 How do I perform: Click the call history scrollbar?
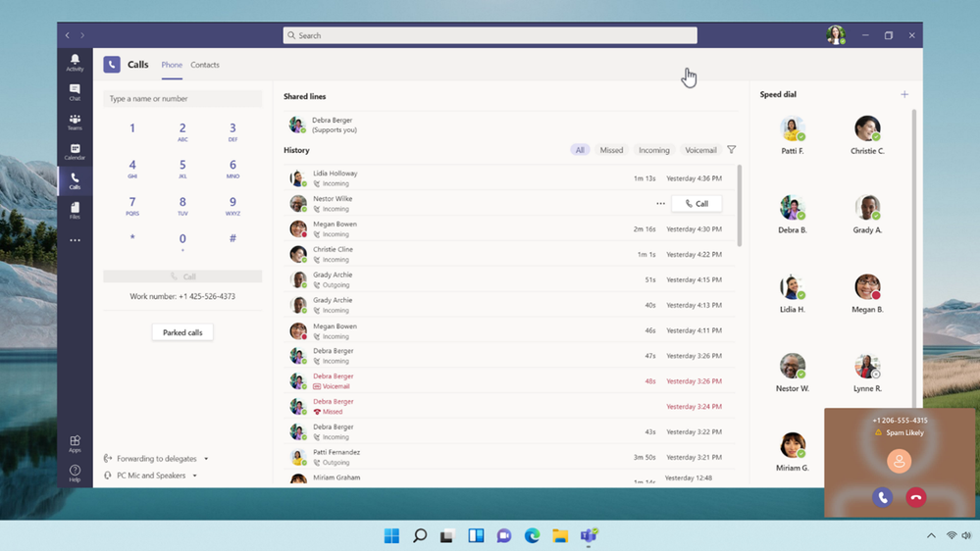740,206
